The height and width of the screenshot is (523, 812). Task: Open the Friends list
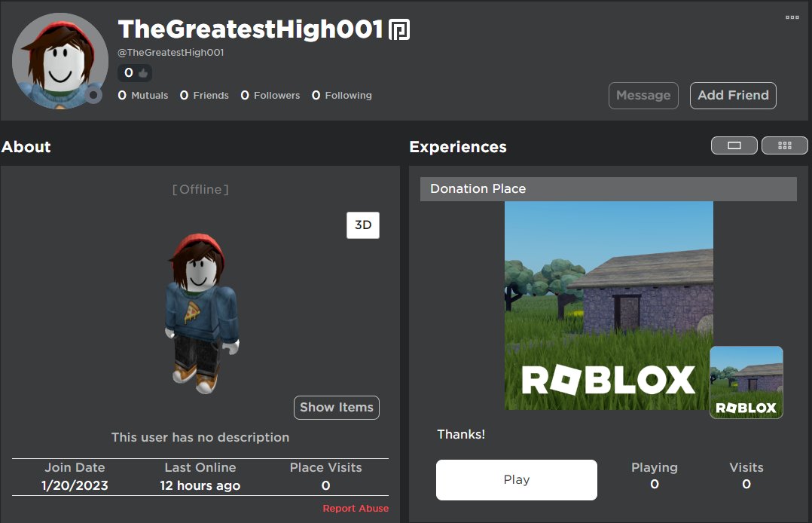tap(204, 96)
